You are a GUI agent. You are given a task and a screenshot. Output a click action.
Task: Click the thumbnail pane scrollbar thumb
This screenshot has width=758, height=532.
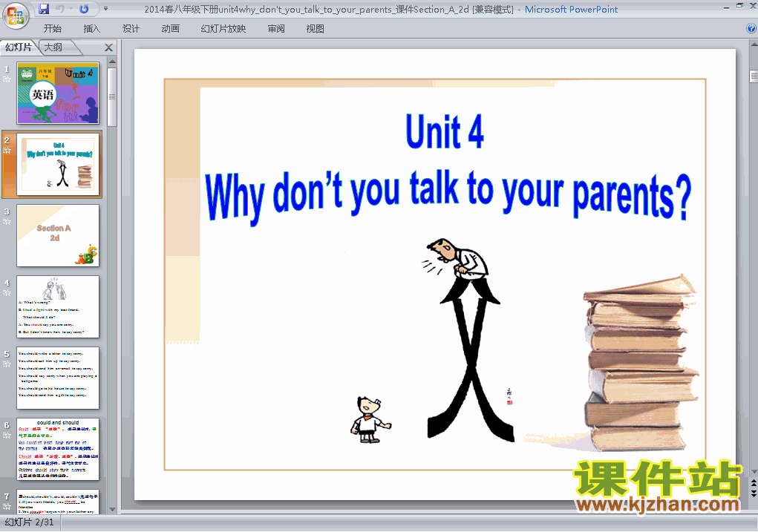pyautogui.click(x=112, y=96)
